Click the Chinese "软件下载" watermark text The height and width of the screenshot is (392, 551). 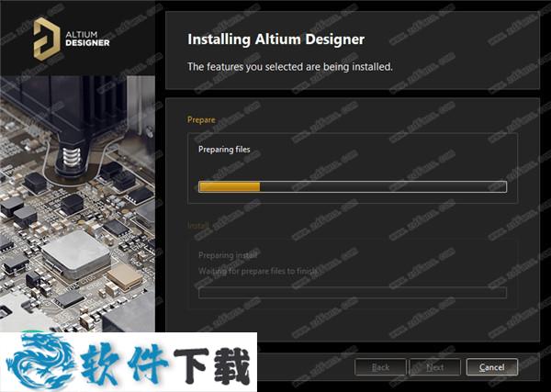click(x=165, y=363)
